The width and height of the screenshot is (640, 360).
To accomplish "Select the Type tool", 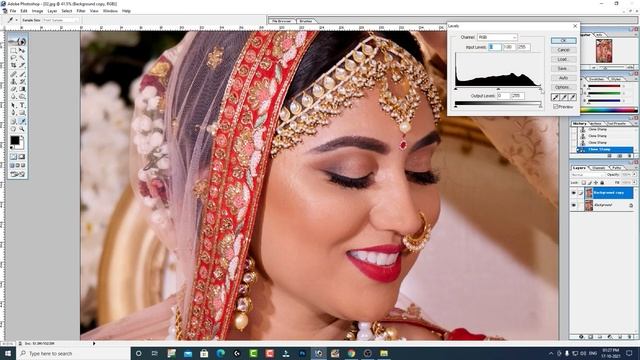I will pos(22,105).
